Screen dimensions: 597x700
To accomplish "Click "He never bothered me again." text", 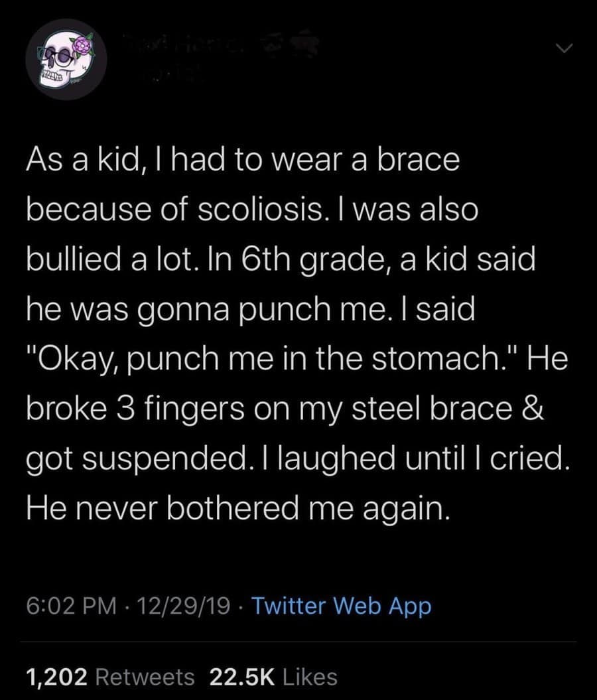I will pyautogui.click(x=238, y=508).
